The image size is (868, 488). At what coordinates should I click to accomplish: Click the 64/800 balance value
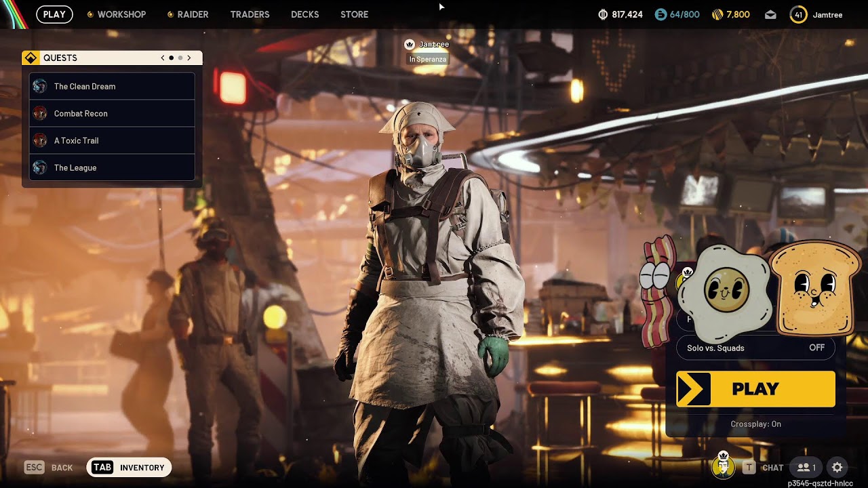point(684,14)
